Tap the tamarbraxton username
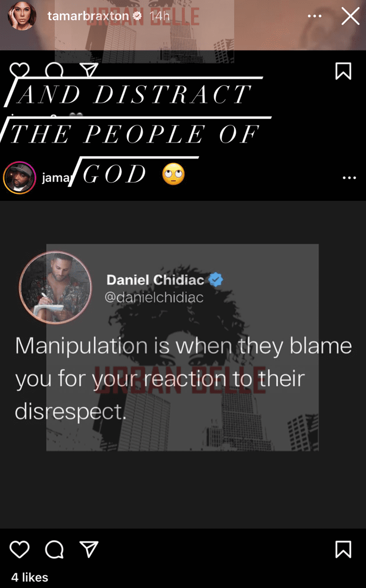 88,16
